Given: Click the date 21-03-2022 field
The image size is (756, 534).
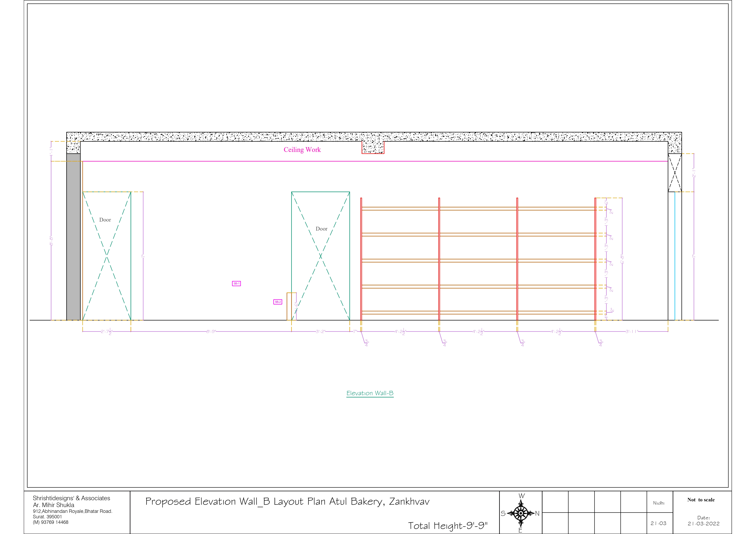Looking at the screenshot, I should click(x=703, y=523).
